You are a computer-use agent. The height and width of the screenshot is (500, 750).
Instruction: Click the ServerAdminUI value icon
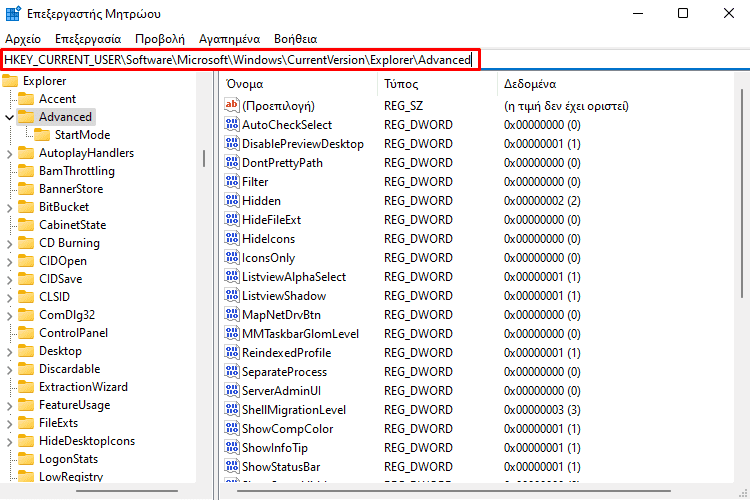click(232, 390)
